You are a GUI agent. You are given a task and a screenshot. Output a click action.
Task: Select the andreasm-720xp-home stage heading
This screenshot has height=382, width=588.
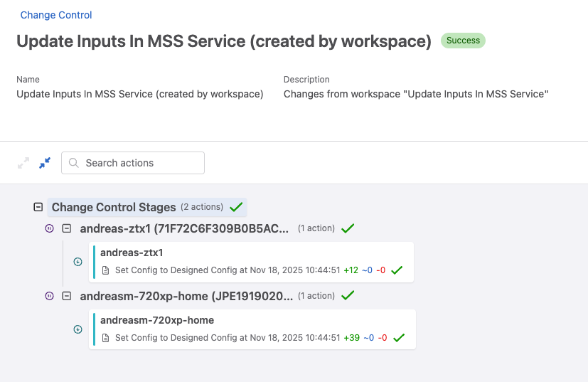click(186, 296)
